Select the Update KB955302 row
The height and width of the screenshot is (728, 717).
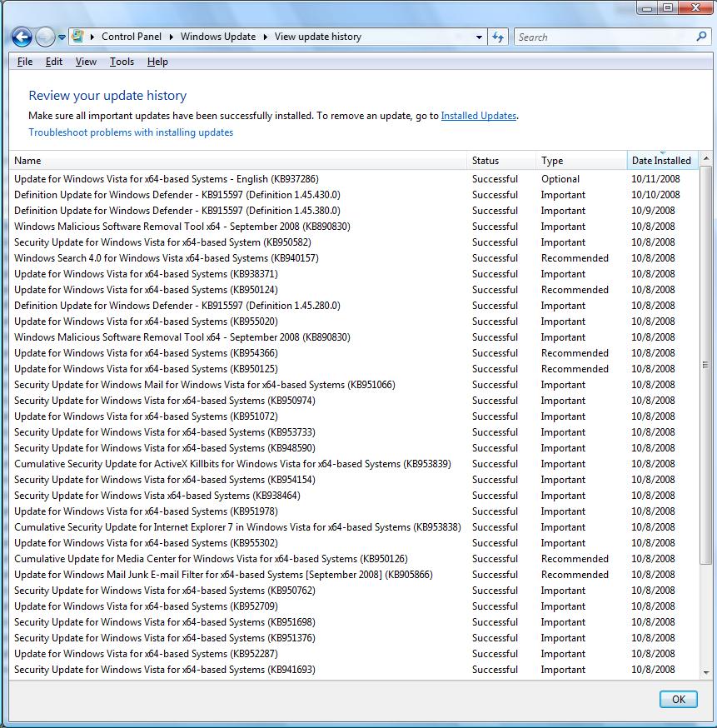pos(354,543)
